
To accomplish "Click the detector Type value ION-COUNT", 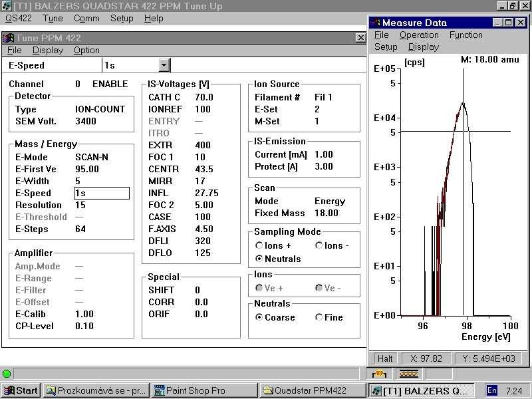I will click(100, 109).
